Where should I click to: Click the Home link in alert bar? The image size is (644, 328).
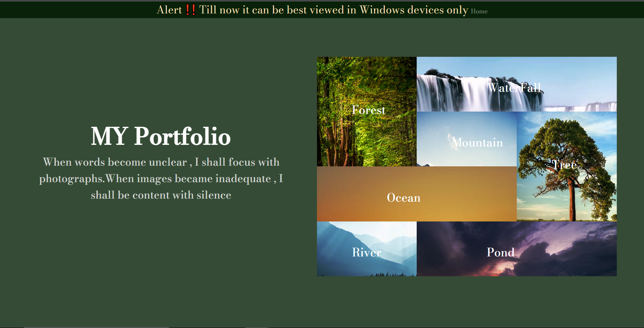(479, 11)
